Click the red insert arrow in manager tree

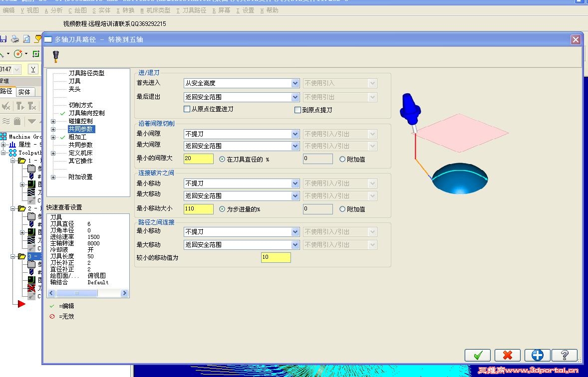tap(22, 304)
